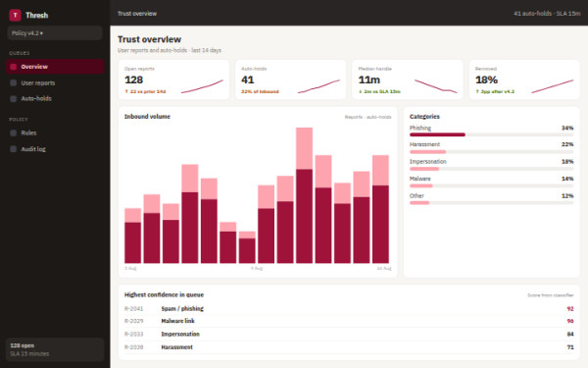Click the '22 vs prior 14d' delta
The width and height of the screenshot is (588, 368).
click(x=145, y=91)
